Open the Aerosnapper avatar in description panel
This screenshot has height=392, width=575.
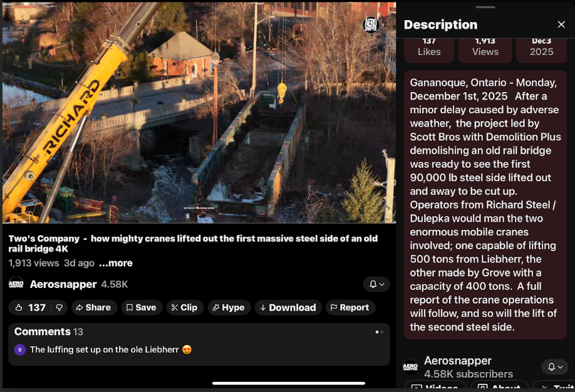tap(410, 366)
